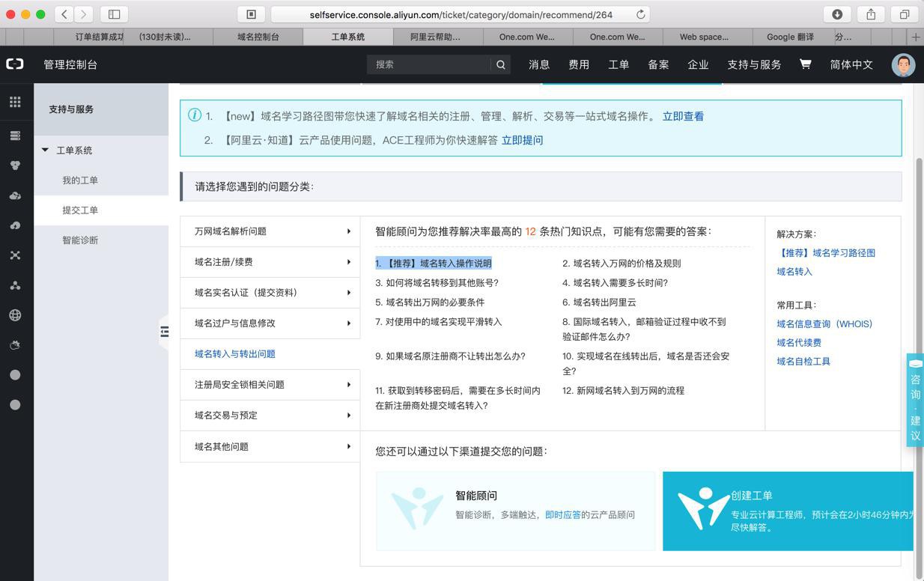Click the Safari share icon

coord(871,14)
